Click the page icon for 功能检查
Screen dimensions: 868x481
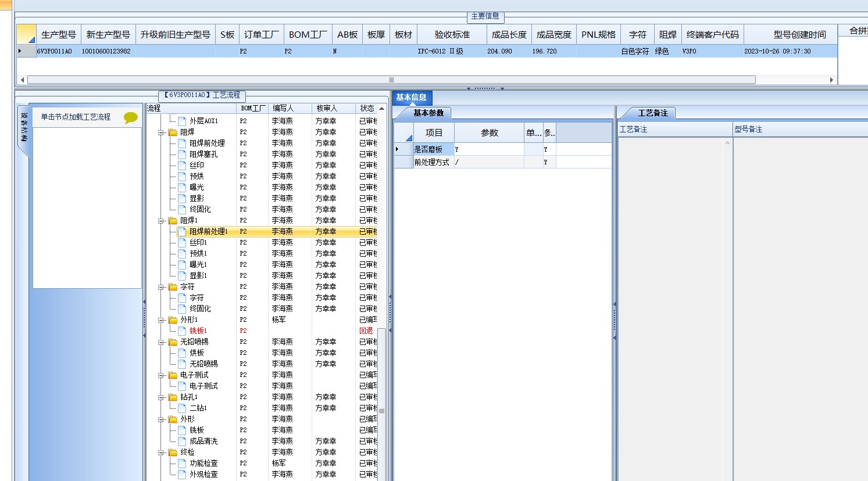coord(182,463)
